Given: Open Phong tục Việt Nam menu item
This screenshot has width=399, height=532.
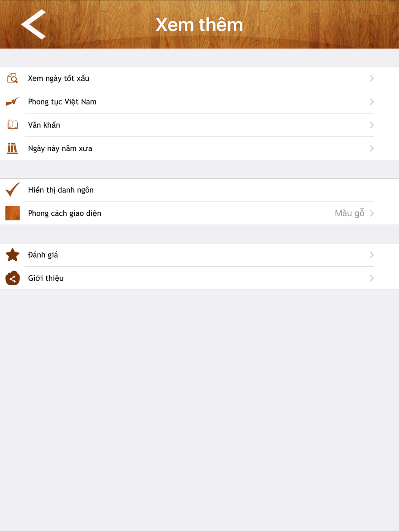Looking at the screenshot, I should 199,102.
